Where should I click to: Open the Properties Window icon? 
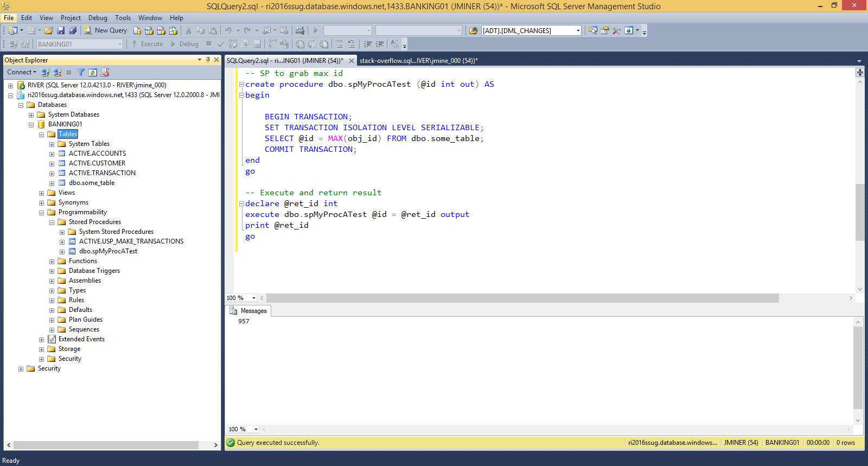604,30
